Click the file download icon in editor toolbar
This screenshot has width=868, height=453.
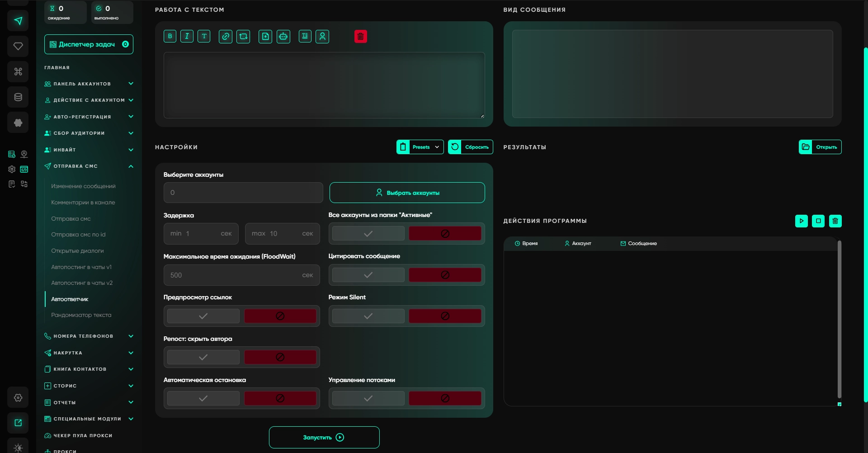[x=265, y=36]
